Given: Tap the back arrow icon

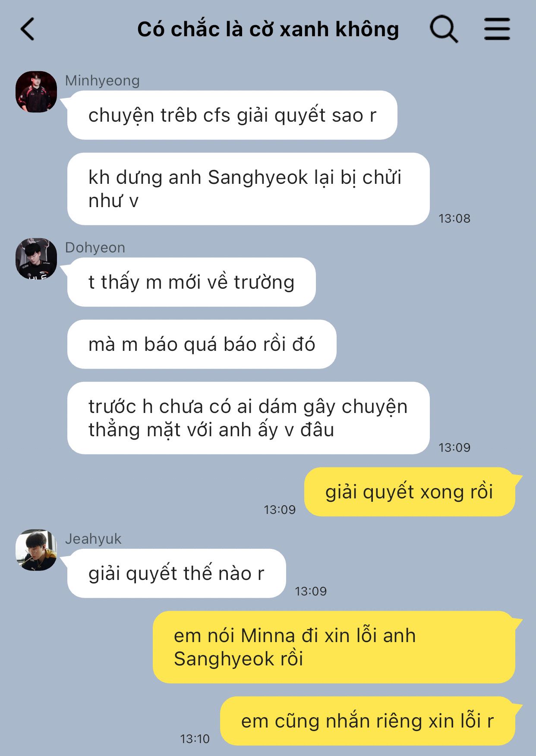Looking at the screenshot, I should 28,29.
